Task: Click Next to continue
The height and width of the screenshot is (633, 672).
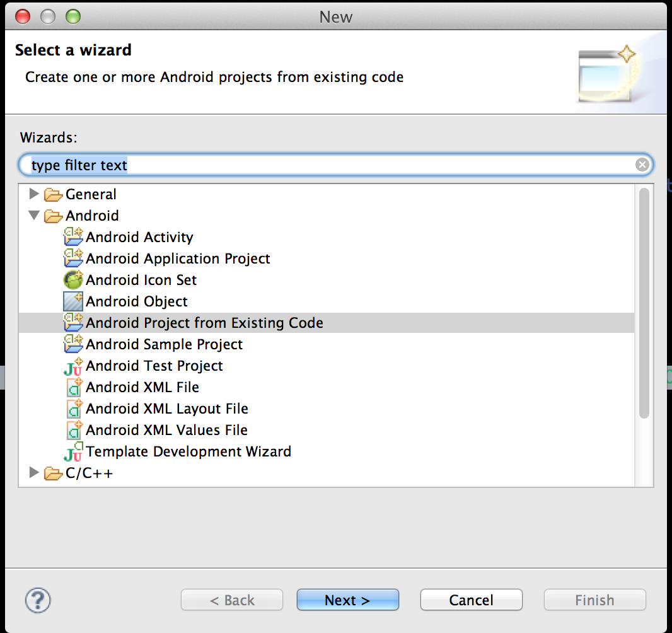Action: [x=347, y=600]
